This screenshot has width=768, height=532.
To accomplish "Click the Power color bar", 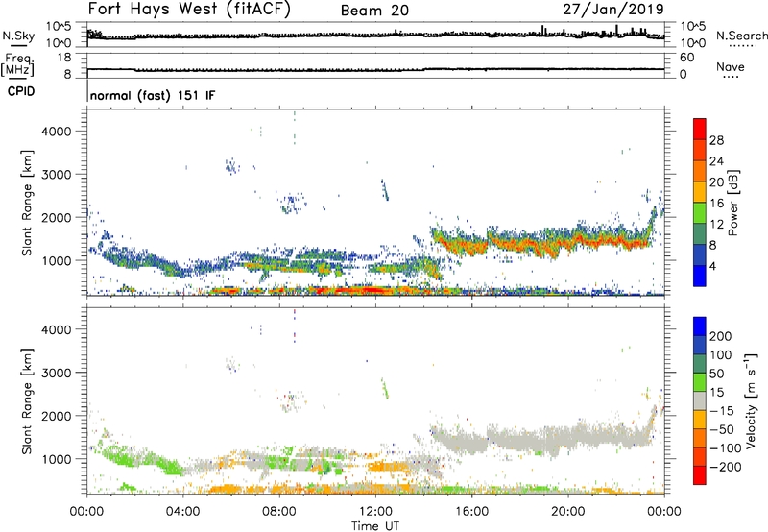I will point(700,203).
